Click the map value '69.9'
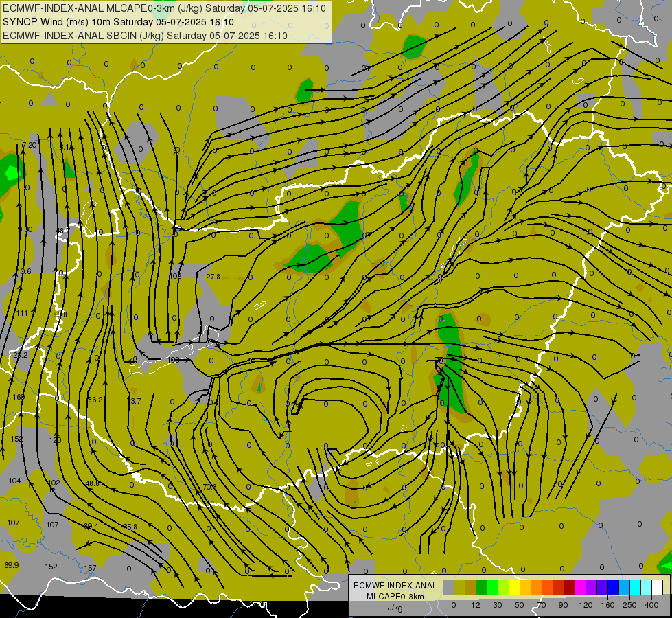This screenshot has height=618, width=672. point(12,565)
